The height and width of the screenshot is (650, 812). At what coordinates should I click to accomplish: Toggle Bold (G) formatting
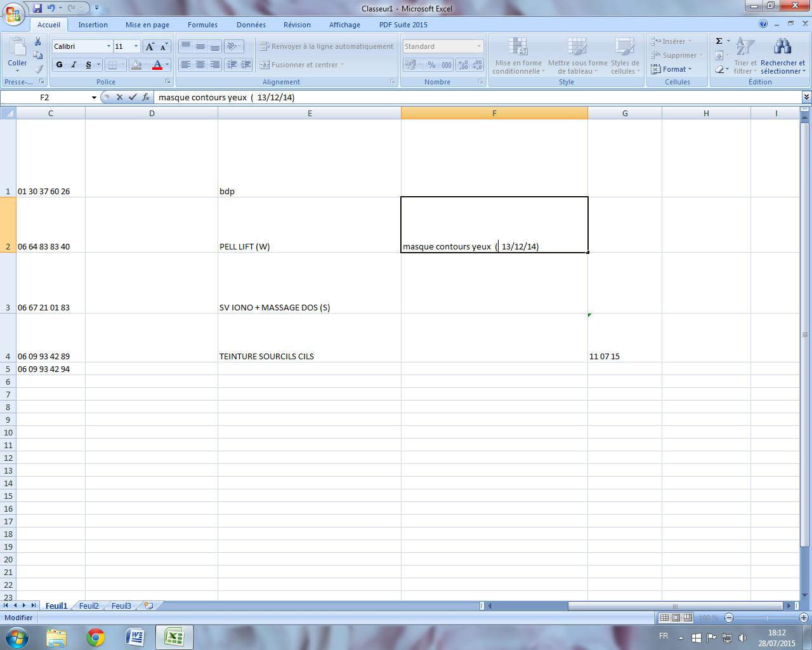coord(60,65)
